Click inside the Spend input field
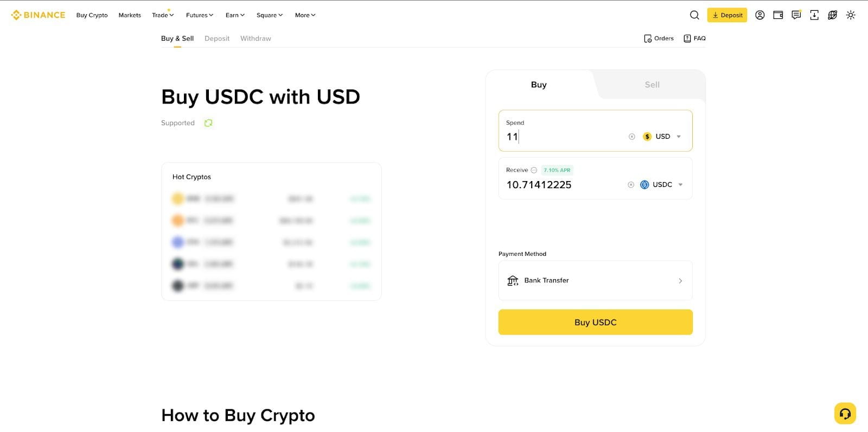This screenshot has width=868, height=432. (564, 136)
